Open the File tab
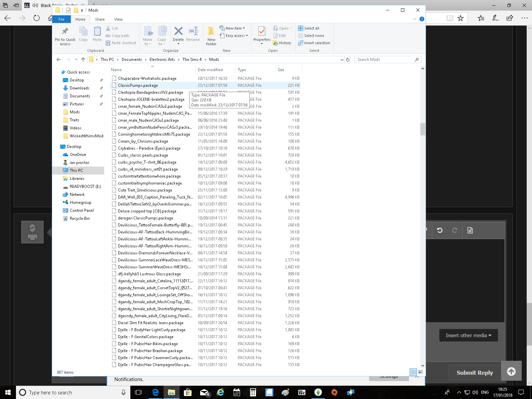532x399 pixels. click(62, 19)
